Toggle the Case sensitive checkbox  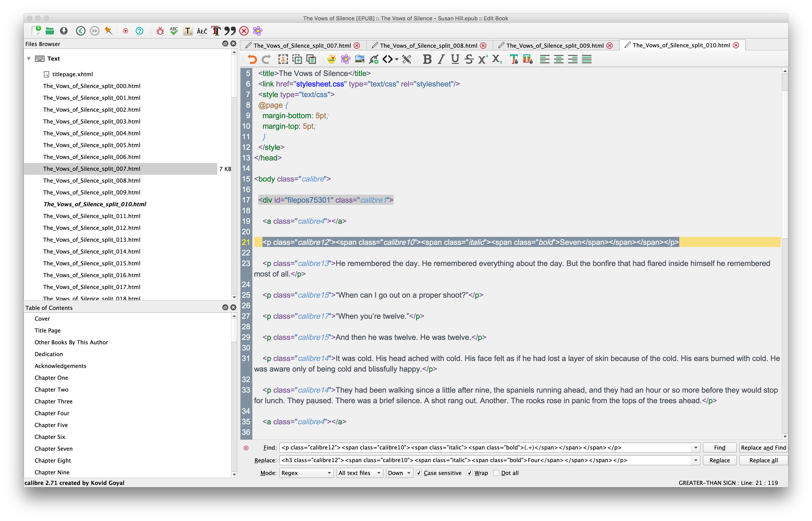(419, 473)
